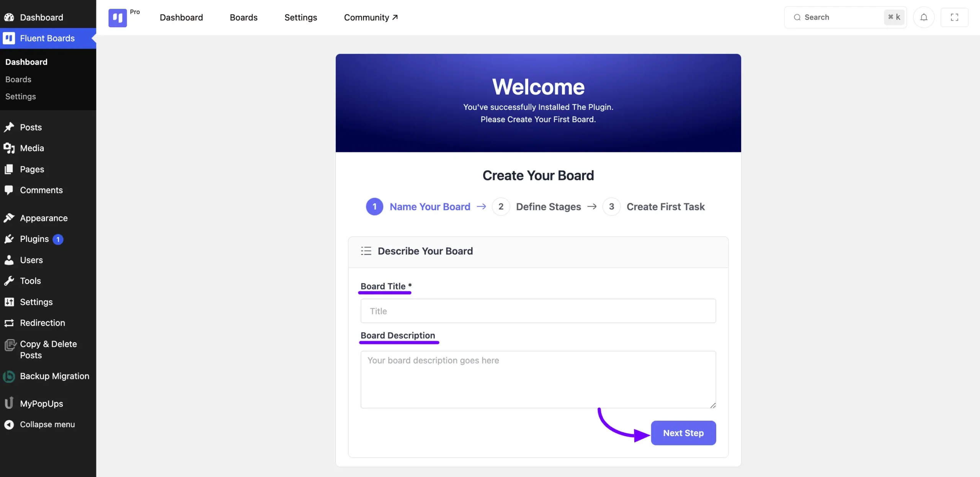Click the Media icon in sidebar
980x477 pixels.
(x=9, y=148)
